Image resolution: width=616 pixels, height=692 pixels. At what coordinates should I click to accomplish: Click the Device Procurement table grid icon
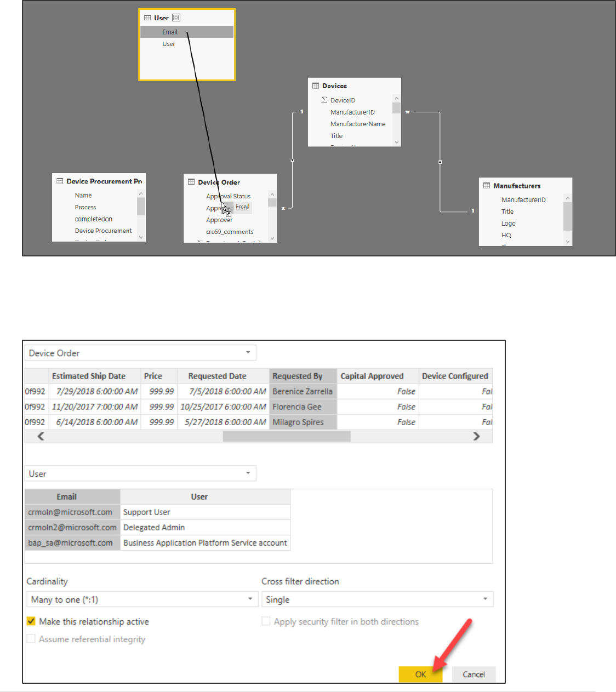coord(60,181)
